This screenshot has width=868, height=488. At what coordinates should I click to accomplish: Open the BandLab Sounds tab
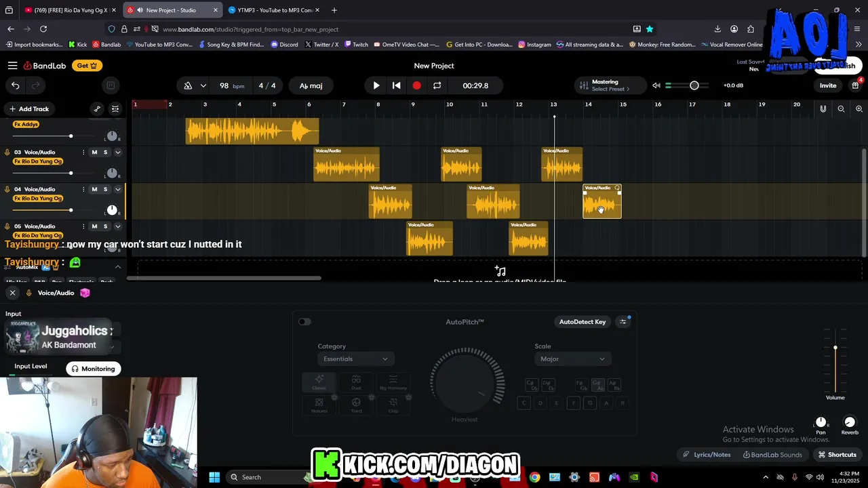(772, 455)
